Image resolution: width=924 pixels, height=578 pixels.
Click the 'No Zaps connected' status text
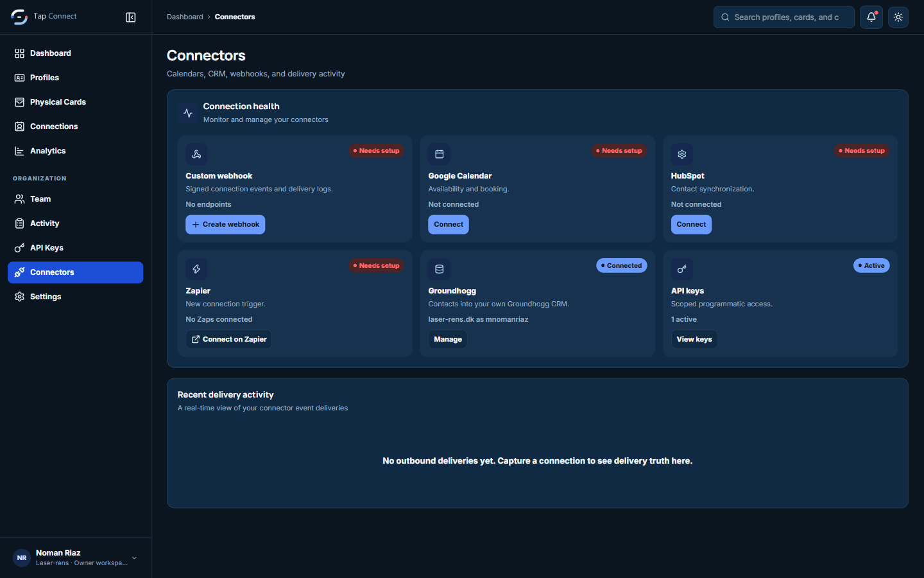[219, 320]
